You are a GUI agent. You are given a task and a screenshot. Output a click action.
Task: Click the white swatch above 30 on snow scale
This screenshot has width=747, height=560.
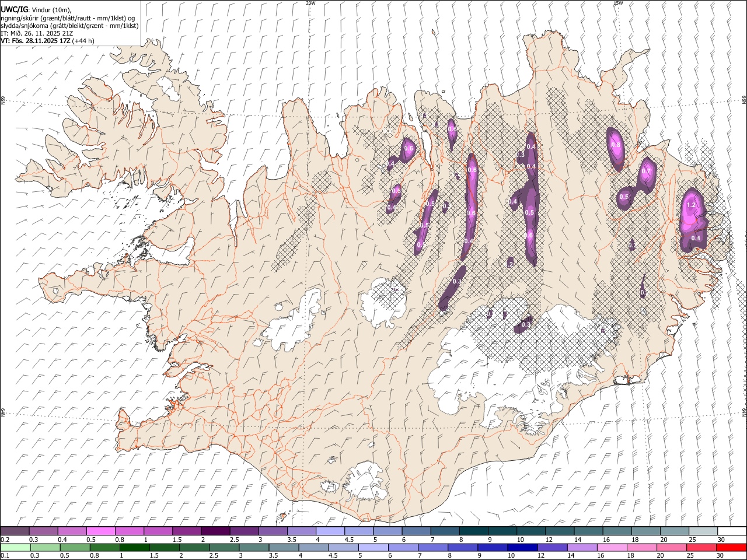pos(732,531)
